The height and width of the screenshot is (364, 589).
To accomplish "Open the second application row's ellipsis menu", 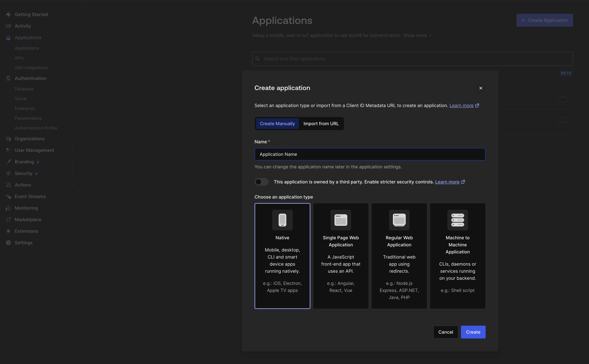I will tap(563, 122).
